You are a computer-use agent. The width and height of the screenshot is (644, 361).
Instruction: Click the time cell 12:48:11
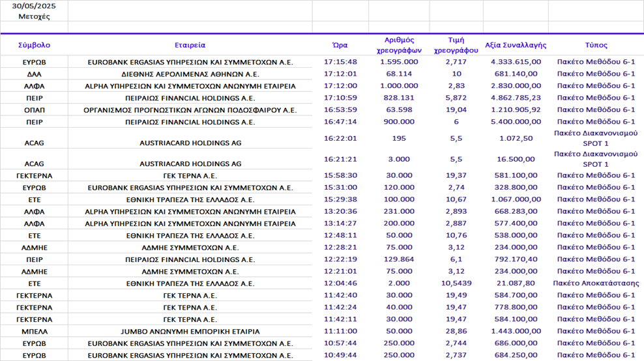pyautogui.click(x=340, y=235)
